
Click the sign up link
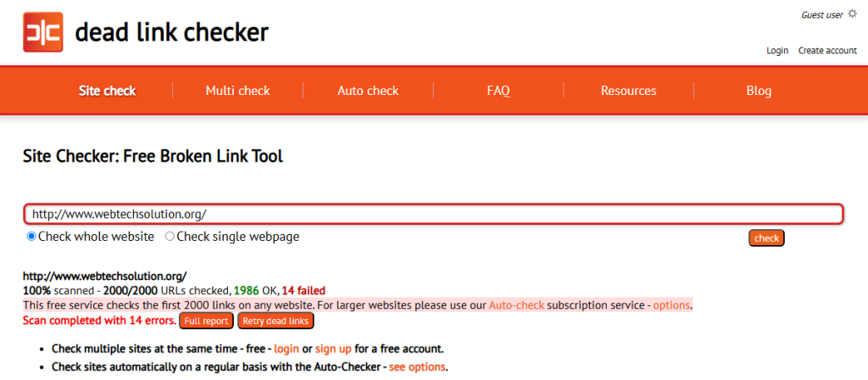[333, 349]
